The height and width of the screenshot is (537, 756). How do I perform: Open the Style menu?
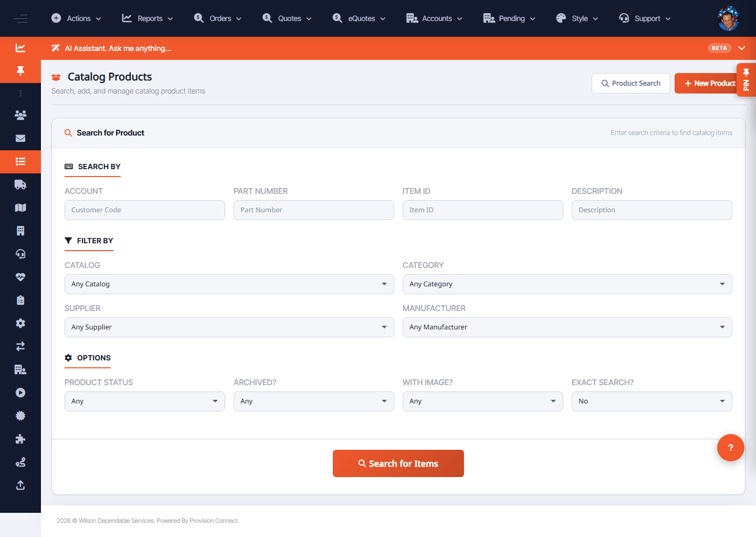point(577,18)
